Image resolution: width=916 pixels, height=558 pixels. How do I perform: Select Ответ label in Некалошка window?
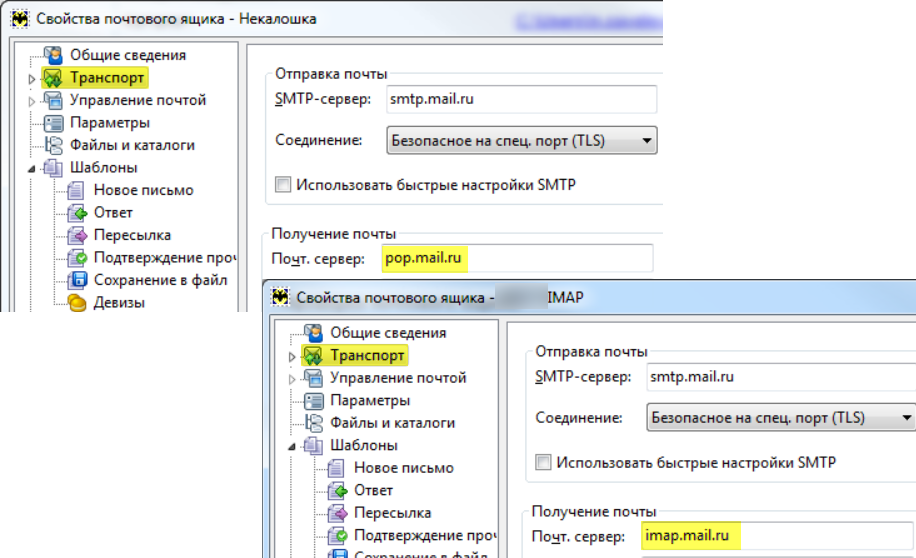coord(113,213)
